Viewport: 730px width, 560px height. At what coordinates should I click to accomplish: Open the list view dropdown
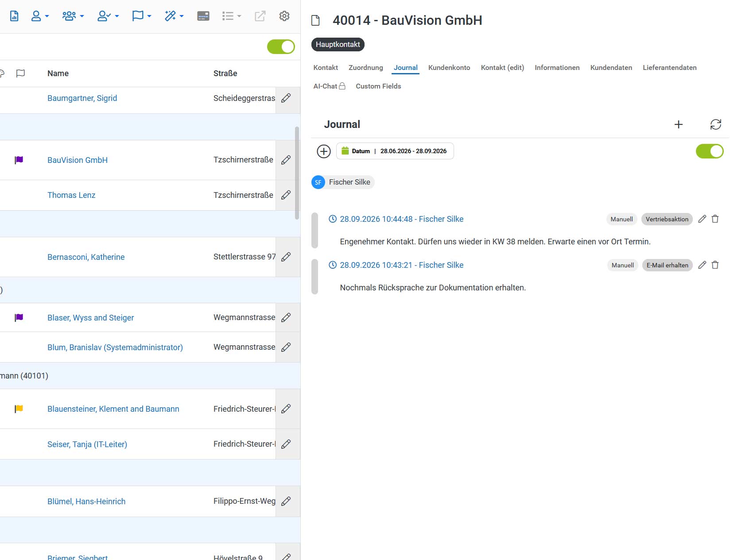point(232,16)
